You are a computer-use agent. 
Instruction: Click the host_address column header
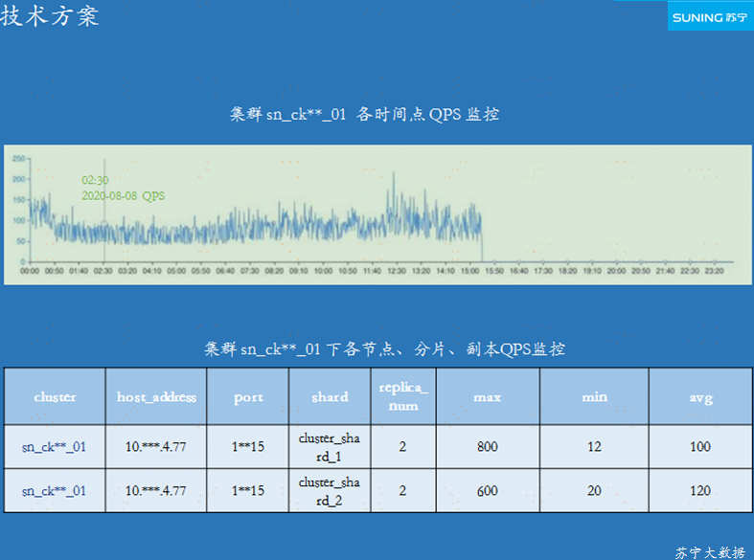[x=156, y=396]
